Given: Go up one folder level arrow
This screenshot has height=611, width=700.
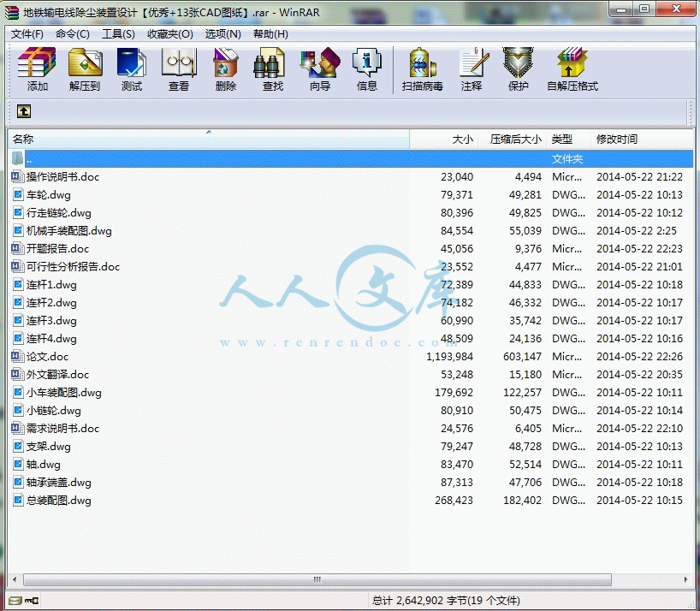Looking at the screenshot, I should [24, 111].
